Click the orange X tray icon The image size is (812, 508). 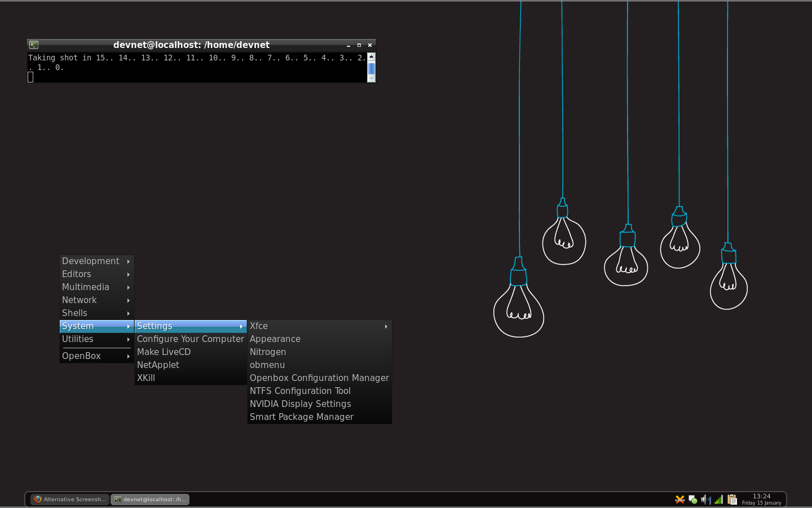[680, 500]
